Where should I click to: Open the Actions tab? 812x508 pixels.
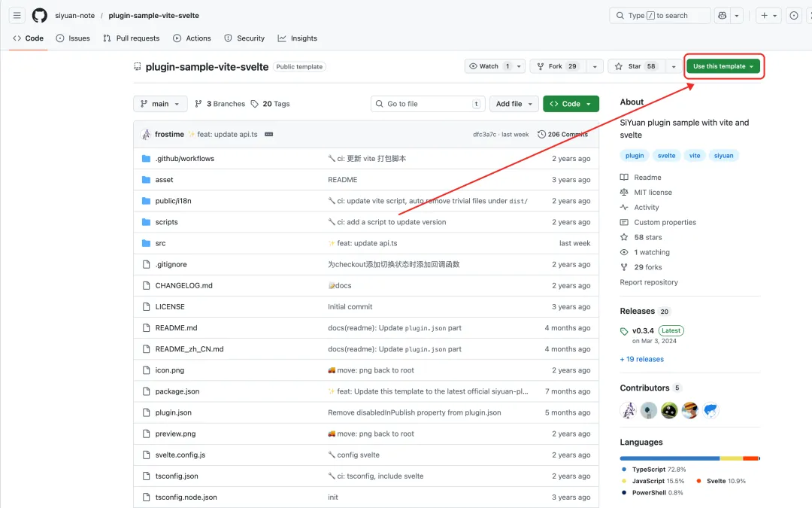click(x=192, y=38)
